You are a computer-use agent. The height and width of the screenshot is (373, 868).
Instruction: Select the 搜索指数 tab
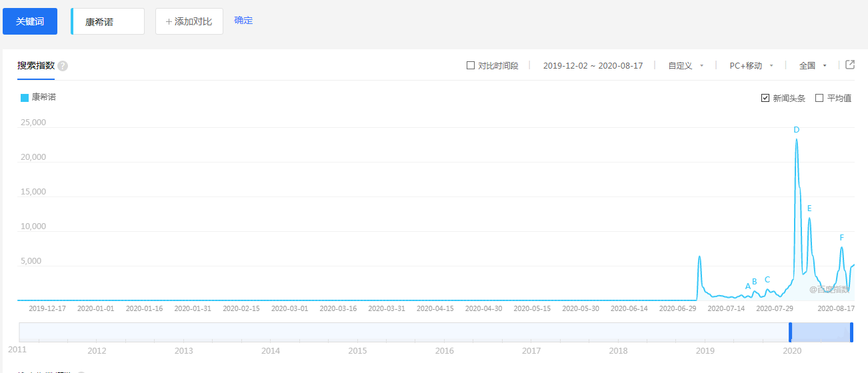pyautogui.click(x=36, y=65)
